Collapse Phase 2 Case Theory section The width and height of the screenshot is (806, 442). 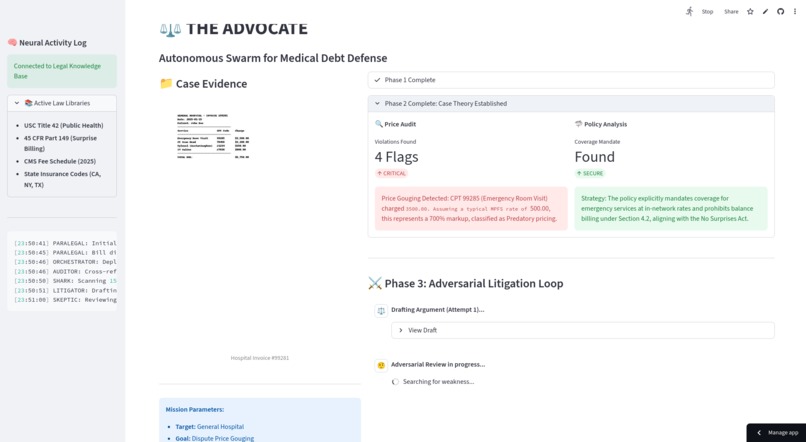click(571, 103)
